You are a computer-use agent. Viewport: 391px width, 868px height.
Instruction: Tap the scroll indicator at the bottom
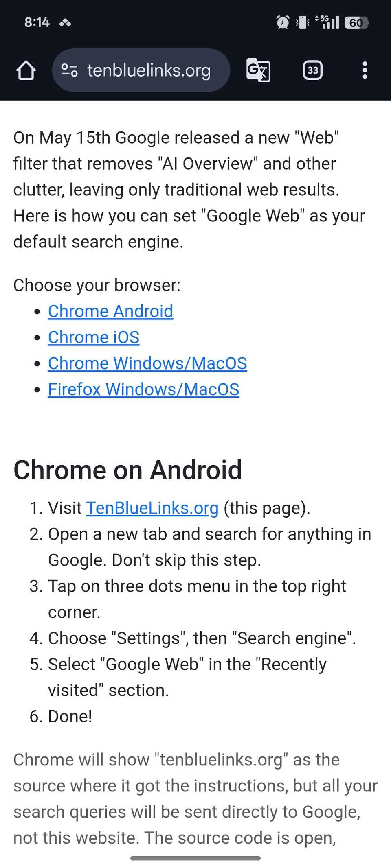click(195, 858)
